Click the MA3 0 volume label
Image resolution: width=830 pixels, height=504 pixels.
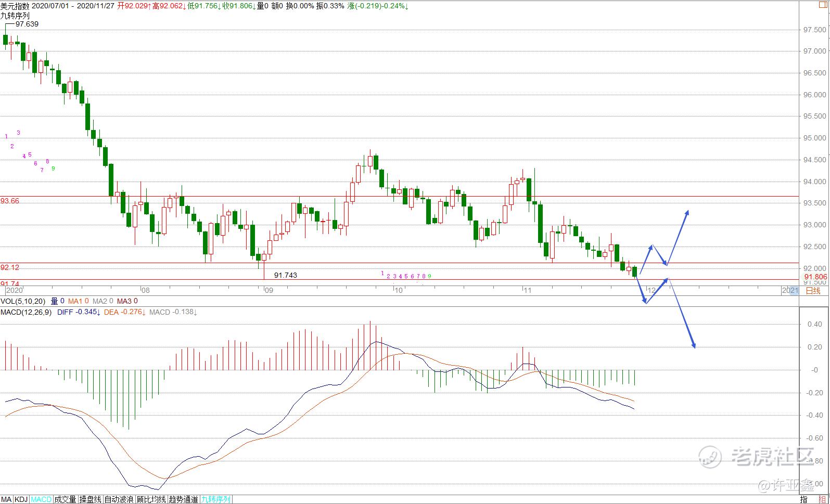pyautogui.click(x=127, y=301)
